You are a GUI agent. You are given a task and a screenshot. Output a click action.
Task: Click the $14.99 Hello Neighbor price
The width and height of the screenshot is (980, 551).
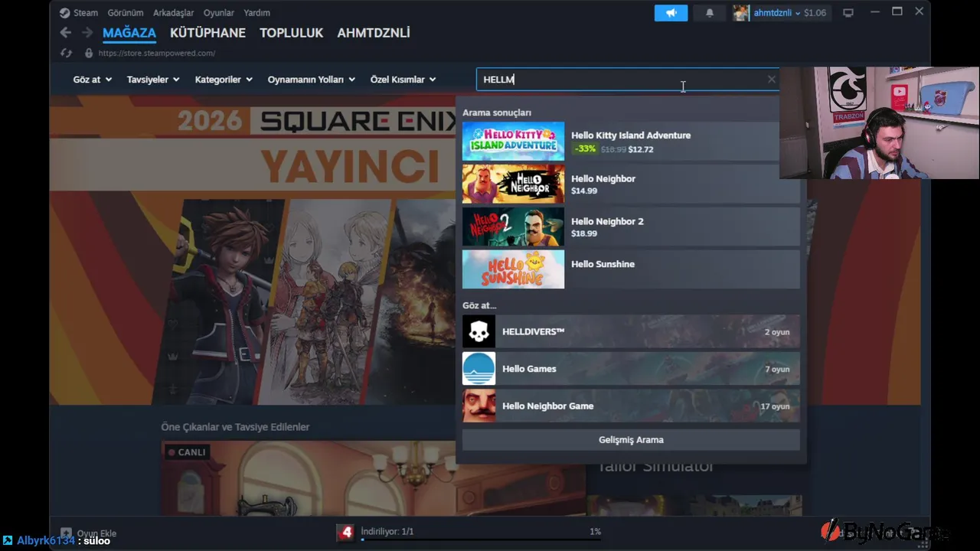pyautogui.click(x=584, y=191)
